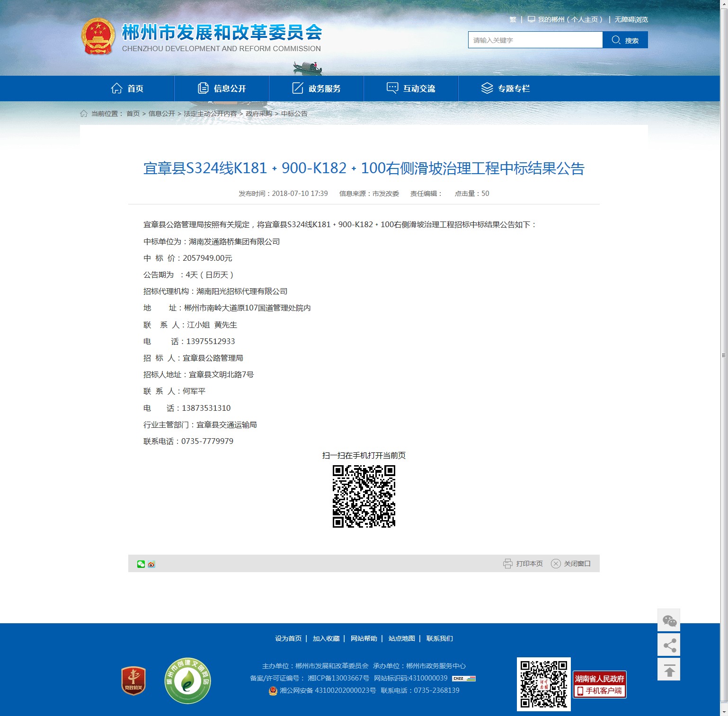Open the floating WeChat sidebar icon
The image size is (728, 716).
tap(669, 620)
